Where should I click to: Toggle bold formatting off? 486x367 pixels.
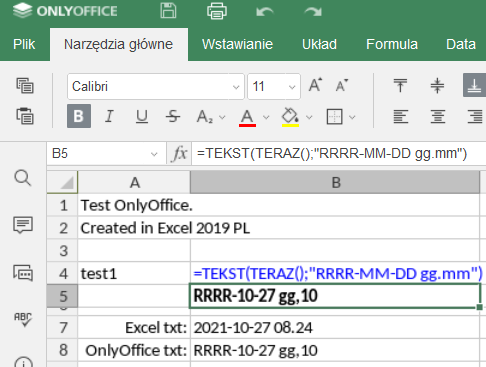79,116
